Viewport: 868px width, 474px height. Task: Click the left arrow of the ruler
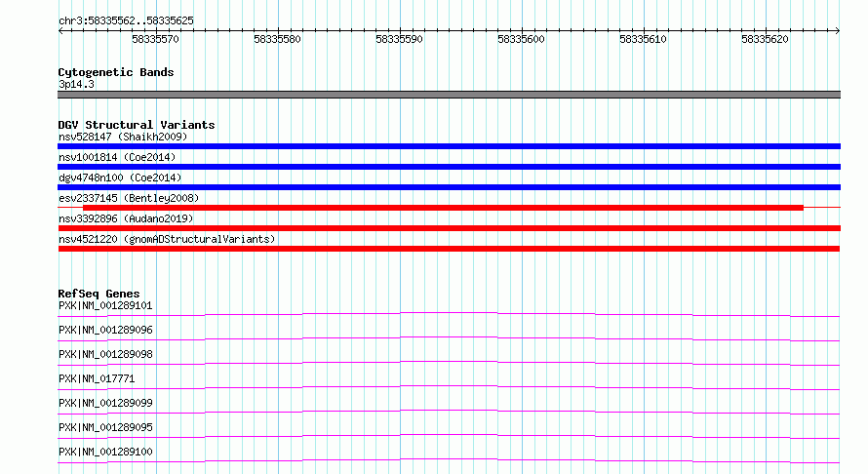click(60, 30)
